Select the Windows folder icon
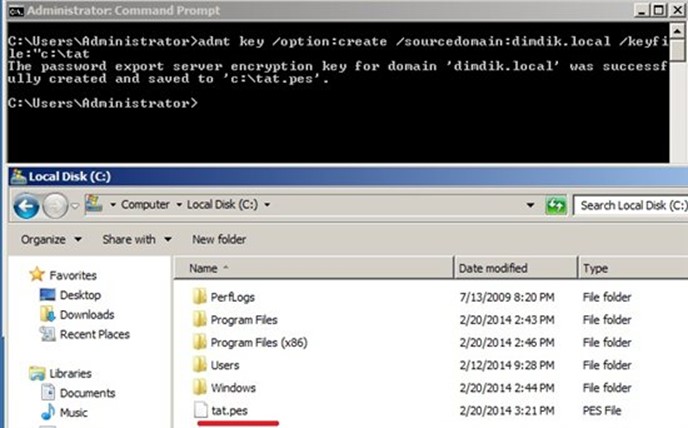This screenshot has width=688, height=428. (200, 387)
